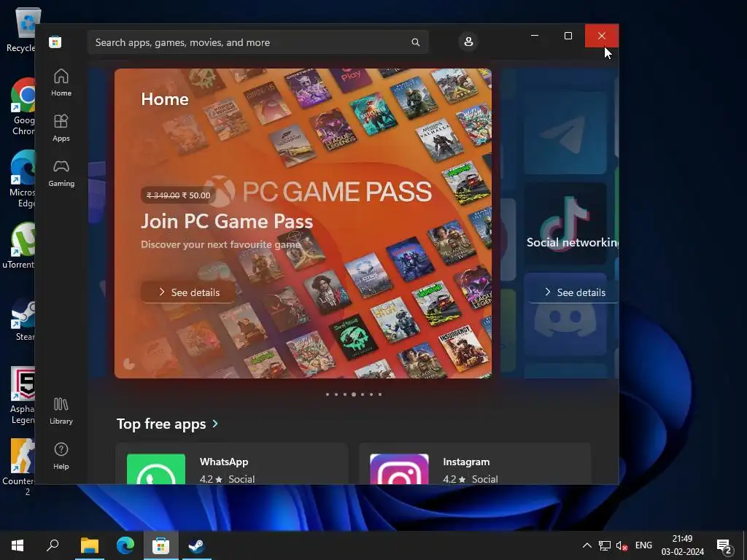Open the Library in sidebar

coord(61,411)
